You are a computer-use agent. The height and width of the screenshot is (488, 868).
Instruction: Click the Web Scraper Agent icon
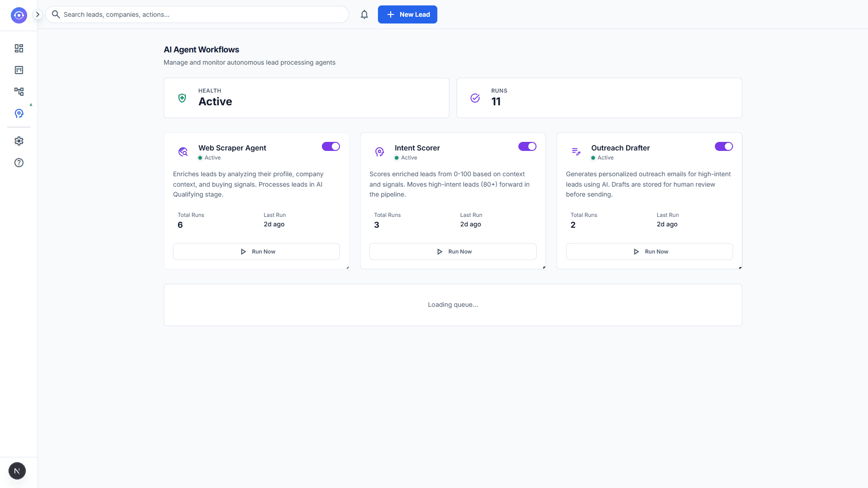[x=183, y=152]
